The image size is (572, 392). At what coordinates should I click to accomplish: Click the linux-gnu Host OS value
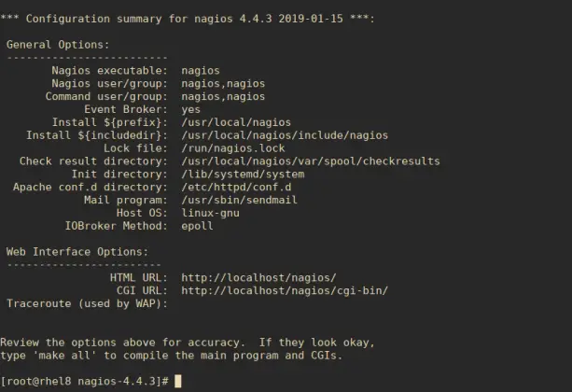pos(211,213)
